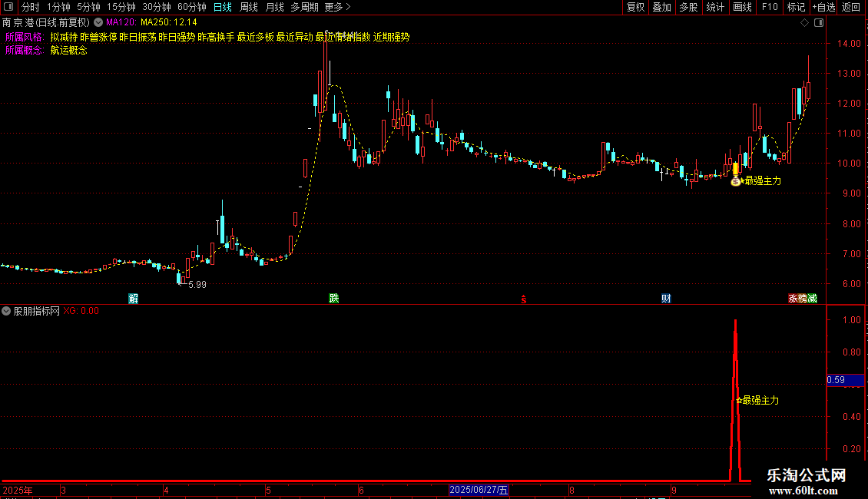Viewport: 868px width, 499px height.
Task: Open the main chart indicator dropdown
Action: click(x=98, y=22)
